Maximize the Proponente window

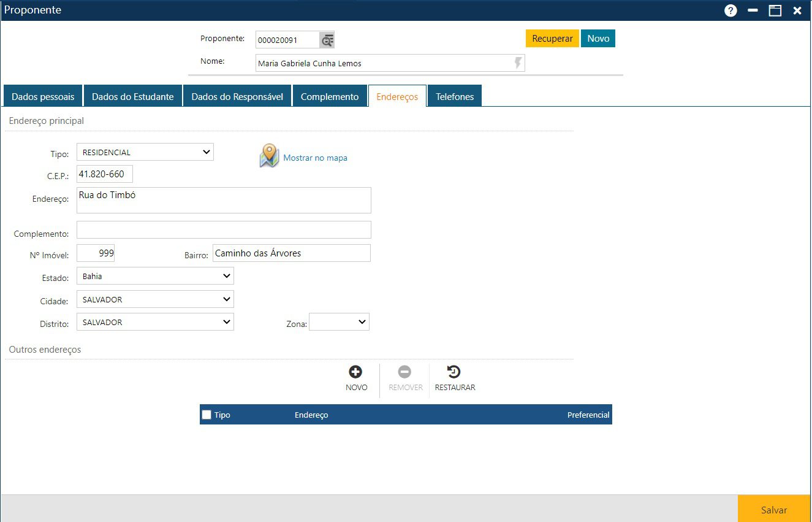(x=775, y=10)
